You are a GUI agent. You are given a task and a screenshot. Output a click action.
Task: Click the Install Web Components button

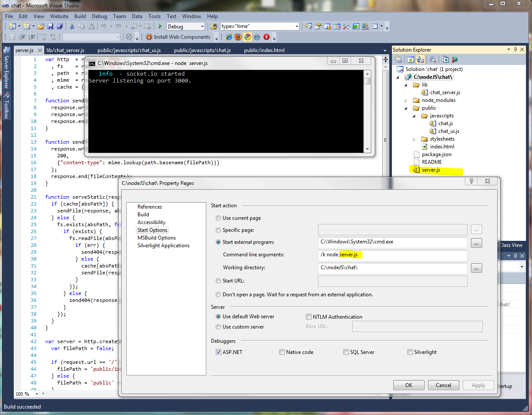[178, 37]
